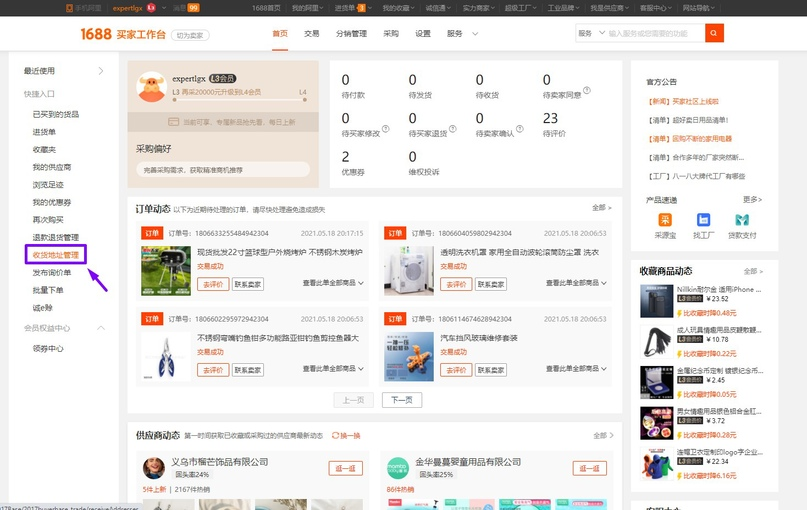
Task: Open the 设置 tab
Action: 423,33
